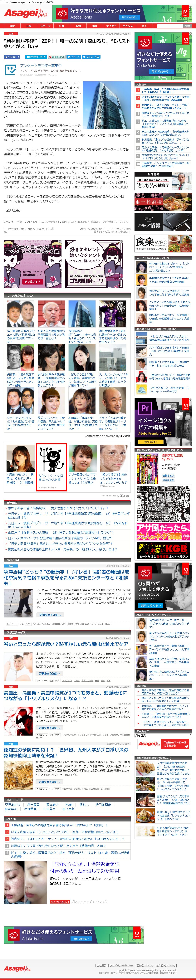Open the エンタメ navigation item
The width and height of the screenshot is (196, 980).
pos(127,26)
